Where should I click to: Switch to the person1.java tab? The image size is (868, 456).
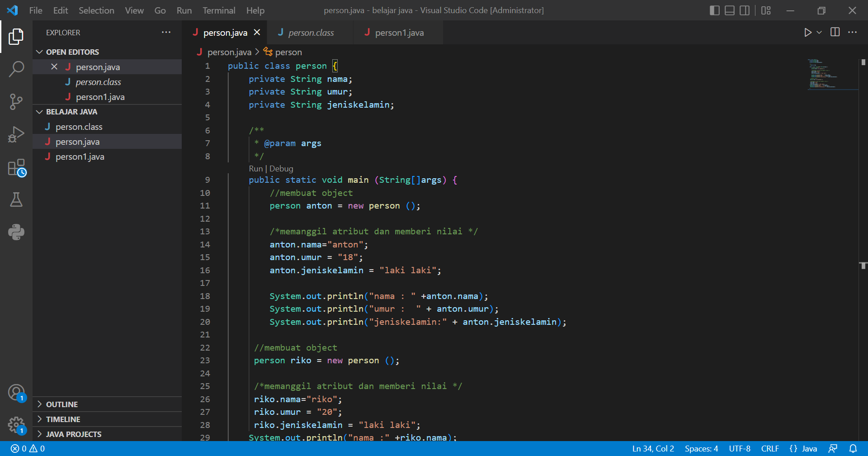coord(400,32)
